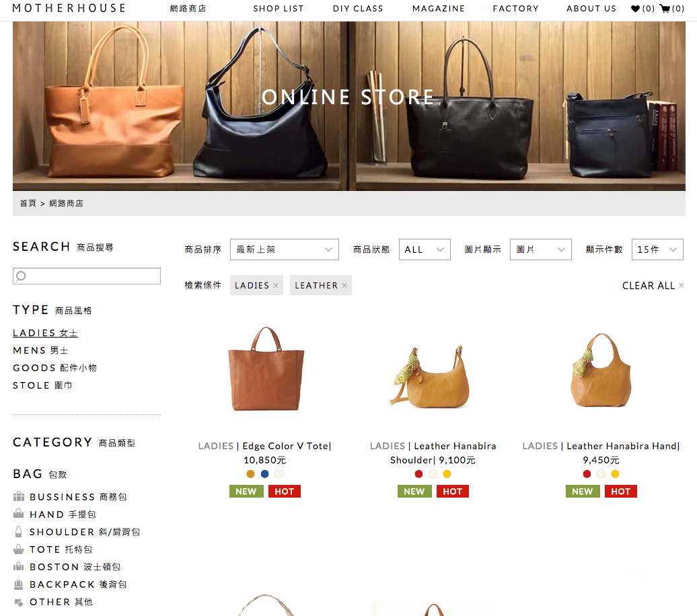
Task: Pick yellow swatch for Hanabira Hand
Action: (615, 474)
